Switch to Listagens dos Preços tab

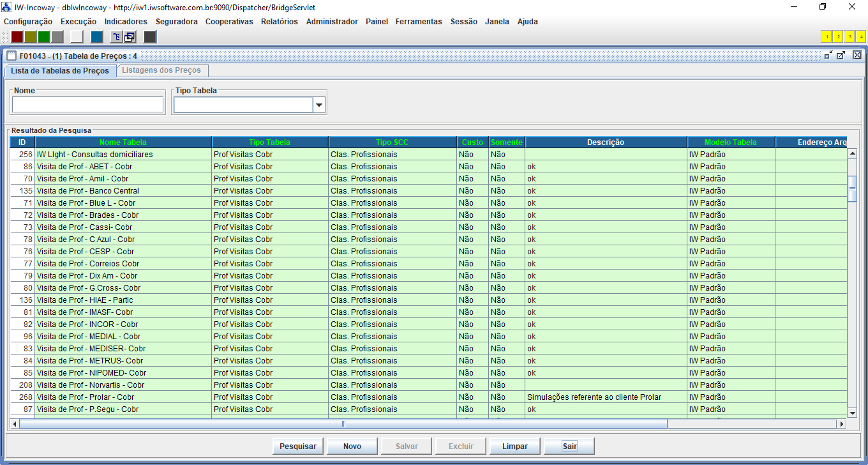point(161,70)
